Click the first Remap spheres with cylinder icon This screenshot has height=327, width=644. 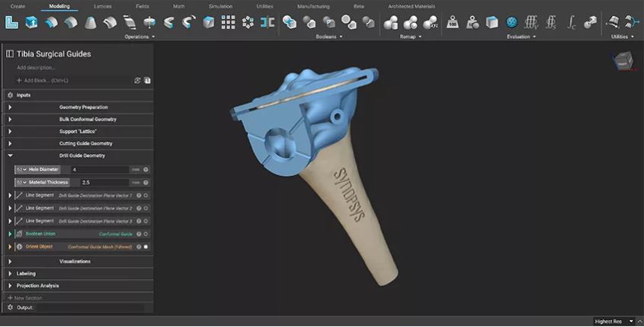[x=390, y=22]
